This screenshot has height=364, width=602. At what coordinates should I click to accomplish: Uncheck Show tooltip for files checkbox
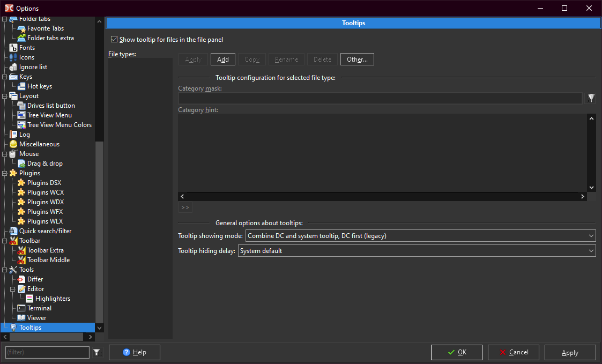pyautogui.click(x=114, y=40)
